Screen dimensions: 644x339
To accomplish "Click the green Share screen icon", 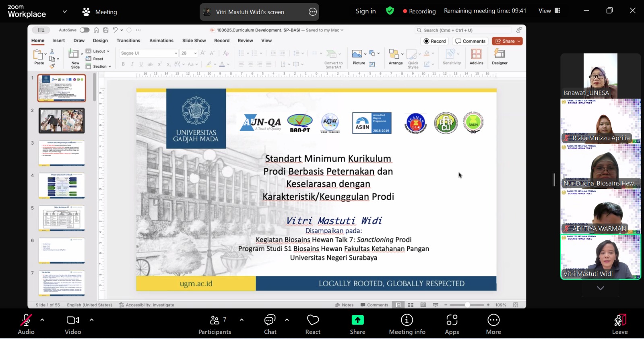I will click(x=357, y=320).
